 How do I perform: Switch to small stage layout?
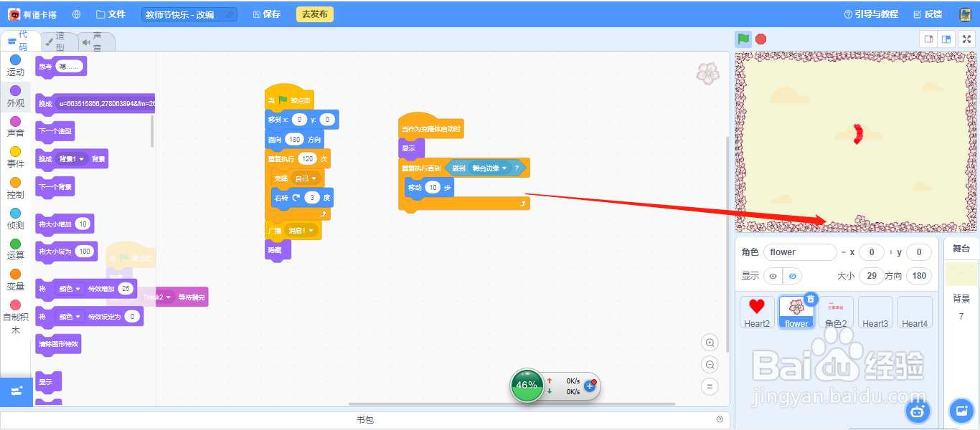point(928,39)
